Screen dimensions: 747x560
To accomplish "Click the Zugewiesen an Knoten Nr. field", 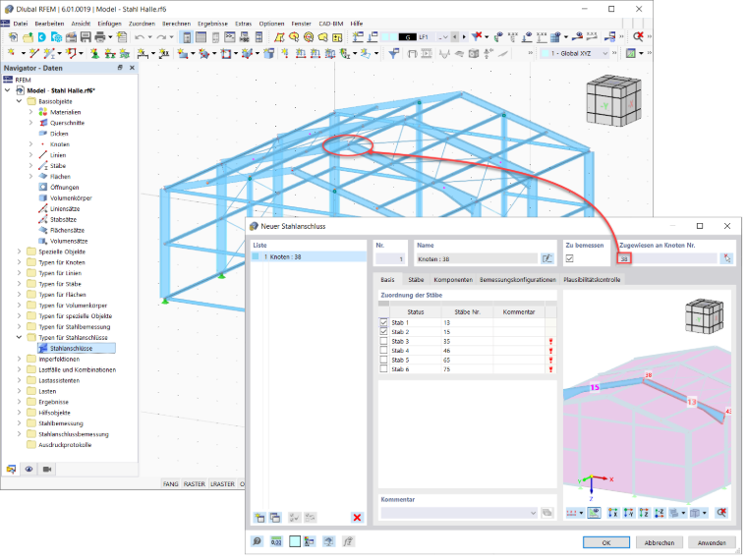I will click(667, 258).
